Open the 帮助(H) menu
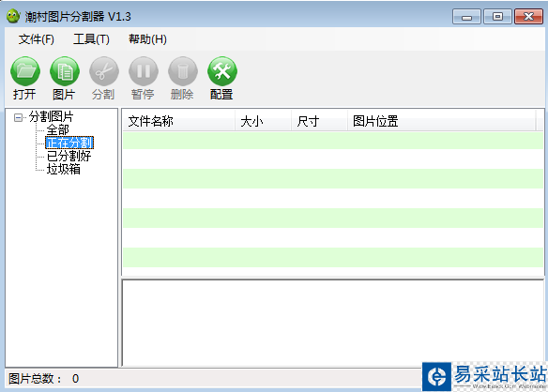Image resolution: width=548 pixels, height=392 pixels. pyautogui.click(x=147, y=39)
